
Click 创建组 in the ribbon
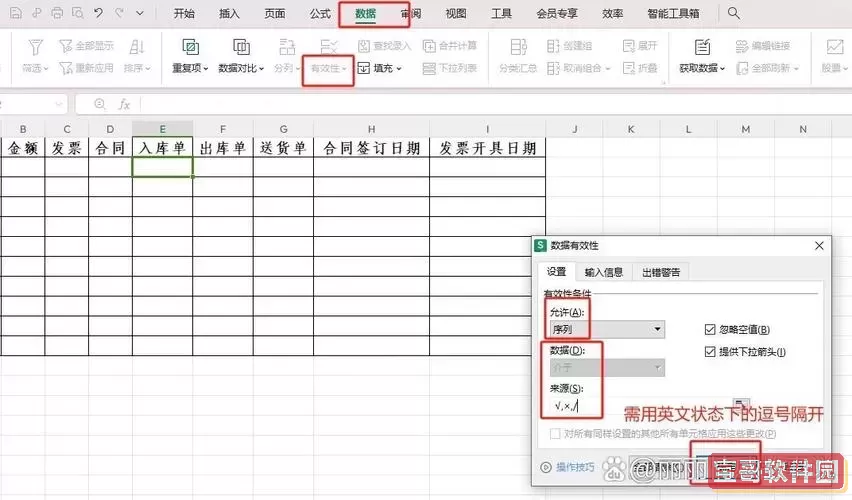[569, 46]
